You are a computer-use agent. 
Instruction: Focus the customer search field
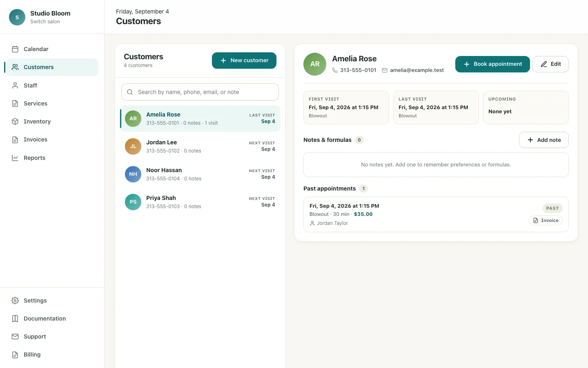click(200, 92)
